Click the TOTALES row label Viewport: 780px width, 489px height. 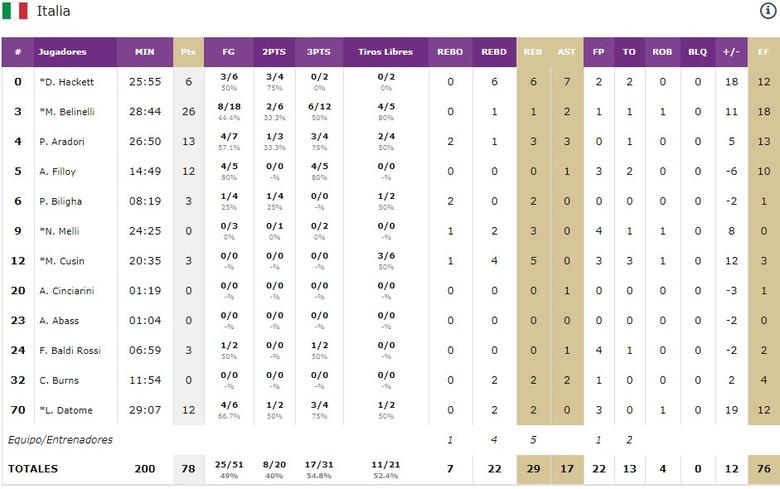[x=33, y=468]
